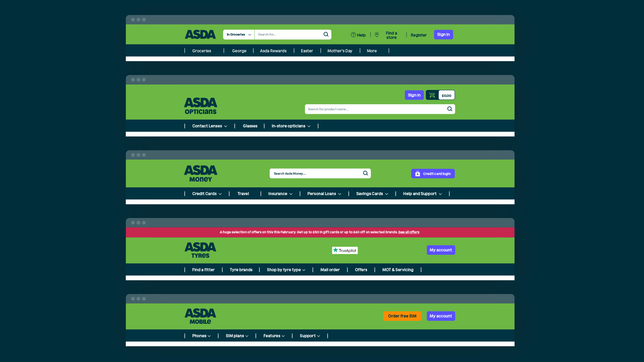The width and height of the screenshot is (644, 362).
Task: Click the Asda Mobile logo
Action: point(200,316)
